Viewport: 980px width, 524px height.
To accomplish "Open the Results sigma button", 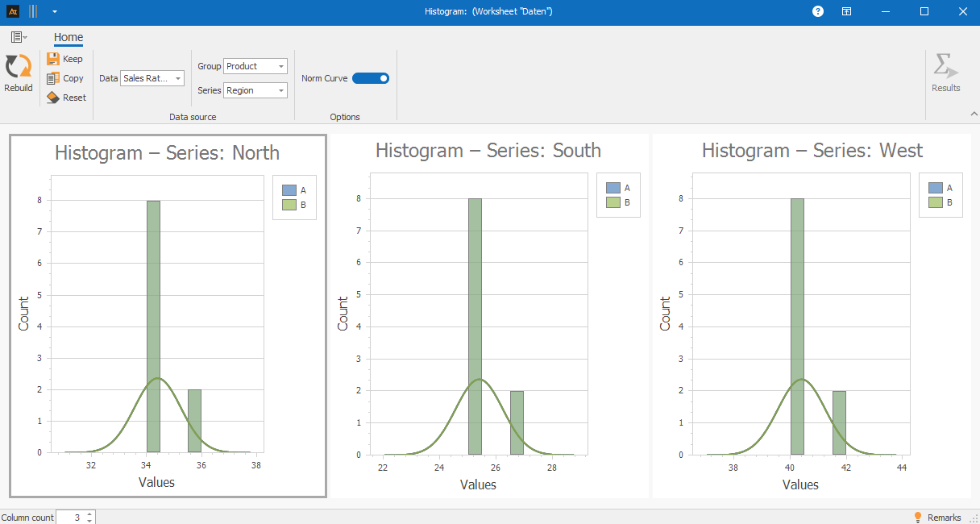I will tap(945, 67).
